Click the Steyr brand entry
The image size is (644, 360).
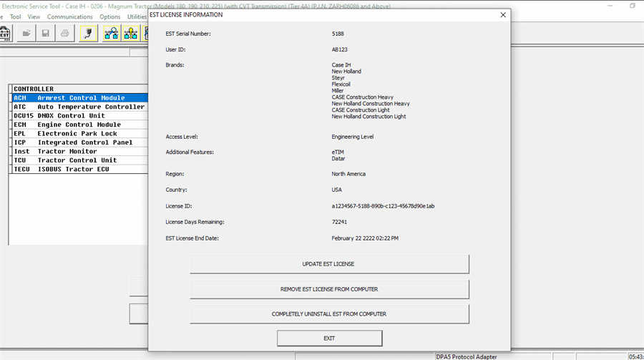coord(338,78)
